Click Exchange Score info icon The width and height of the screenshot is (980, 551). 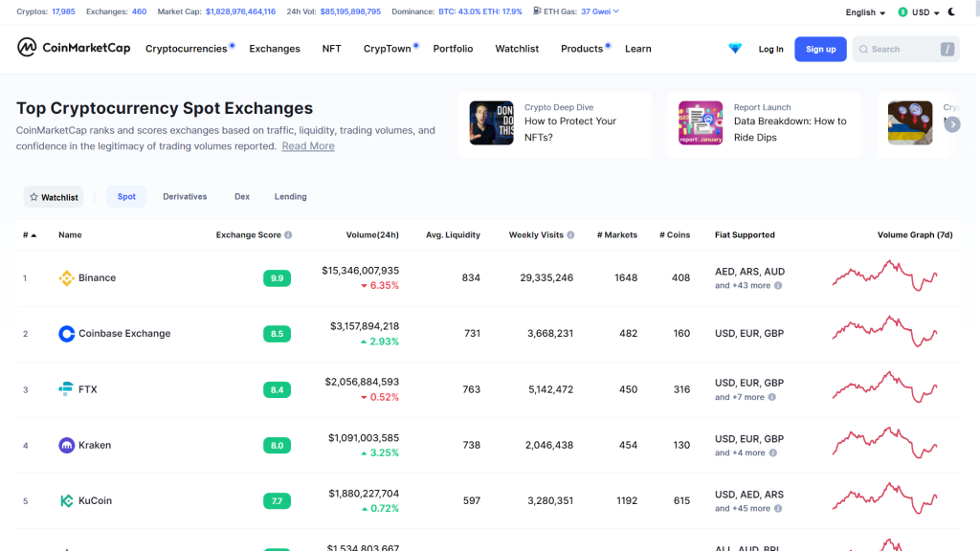288,235
